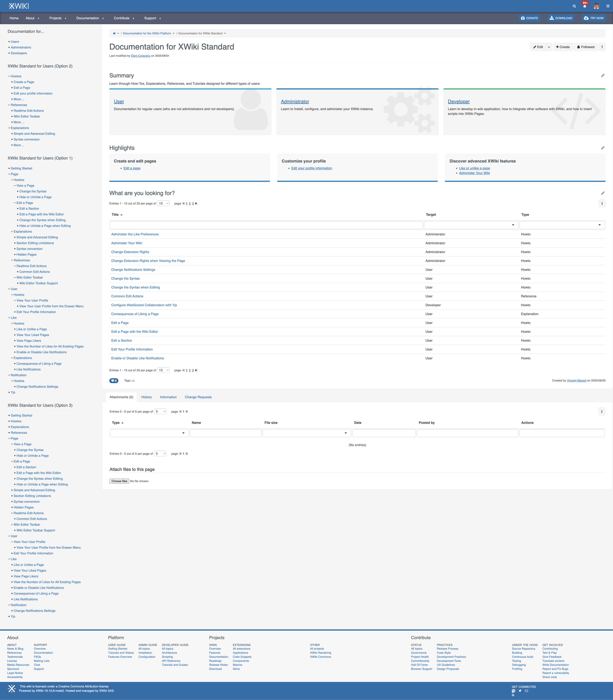Click the pencil icon beside the Summary heading
The width and height of the screenshot is (613, 700).
(x=603, y=76)
